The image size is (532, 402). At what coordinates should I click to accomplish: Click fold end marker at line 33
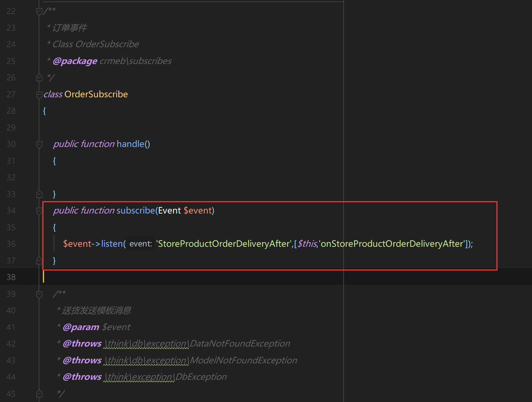[39, 194]
